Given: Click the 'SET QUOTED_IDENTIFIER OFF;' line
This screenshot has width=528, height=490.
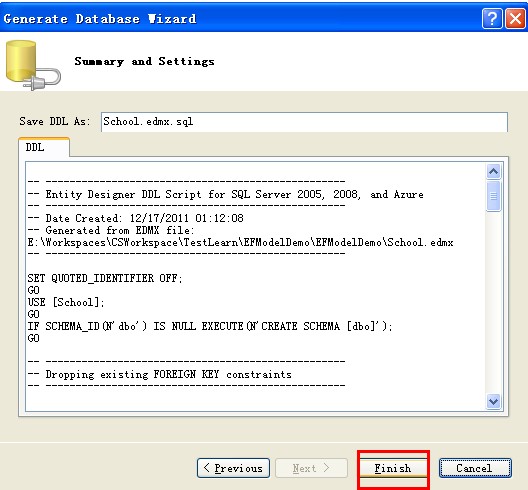Looking at the screenshot, I should 105,279.
